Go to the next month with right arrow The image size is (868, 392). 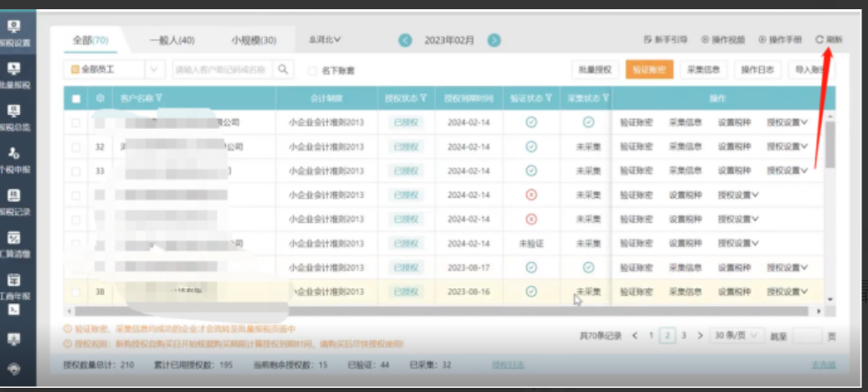tap(494, 40)
